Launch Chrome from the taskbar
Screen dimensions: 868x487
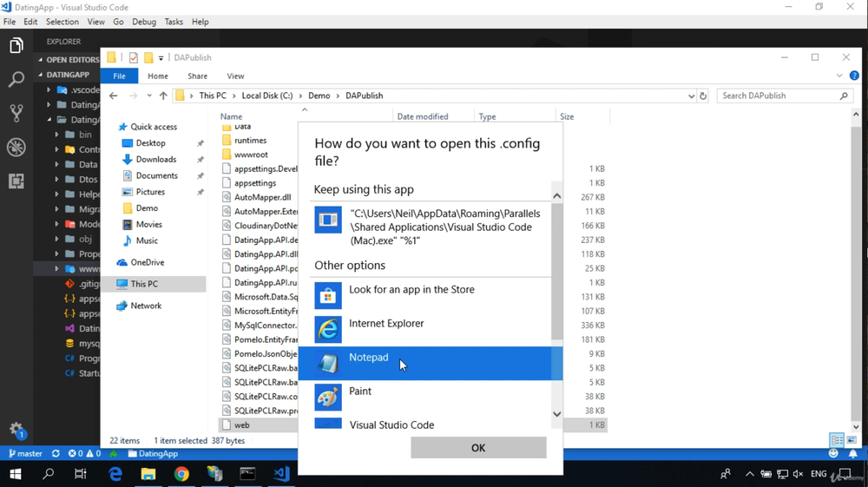point(181,474)
